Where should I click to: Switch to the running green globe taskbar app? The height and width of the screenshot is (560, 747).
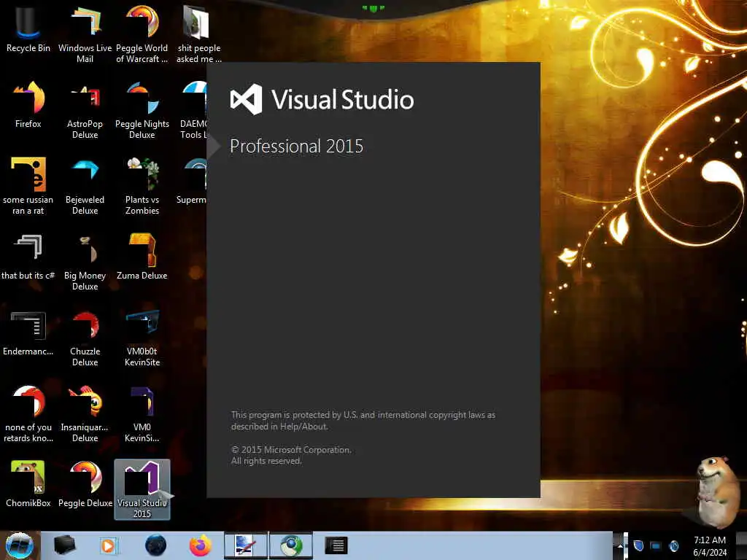(291, 545)
